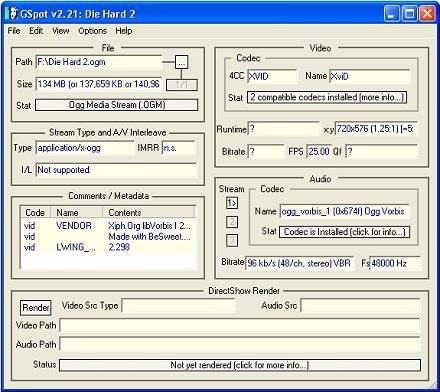Click the video Runtime field

coord(284,129)
